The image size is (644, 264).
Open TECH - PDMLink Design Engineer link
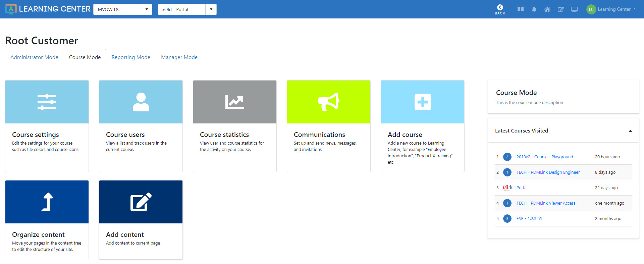click(x=548, y=172)
